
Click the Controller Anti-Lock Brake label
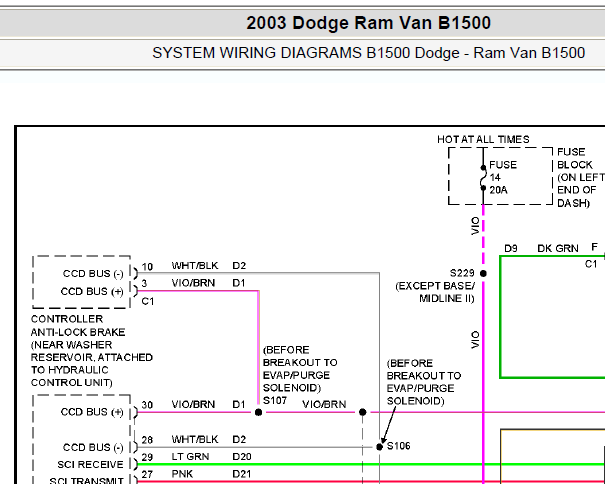pos(91,350)
